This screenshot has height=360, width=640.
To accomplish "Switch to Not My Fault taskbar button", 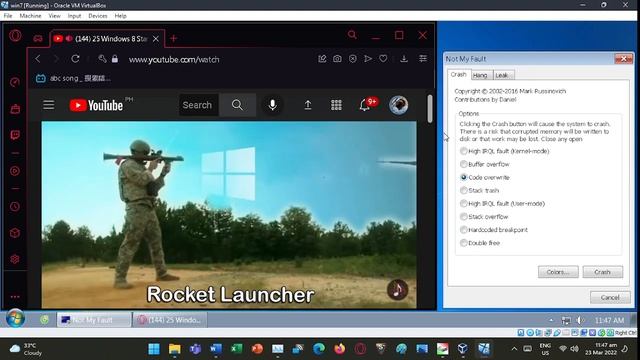I will 94,320.
